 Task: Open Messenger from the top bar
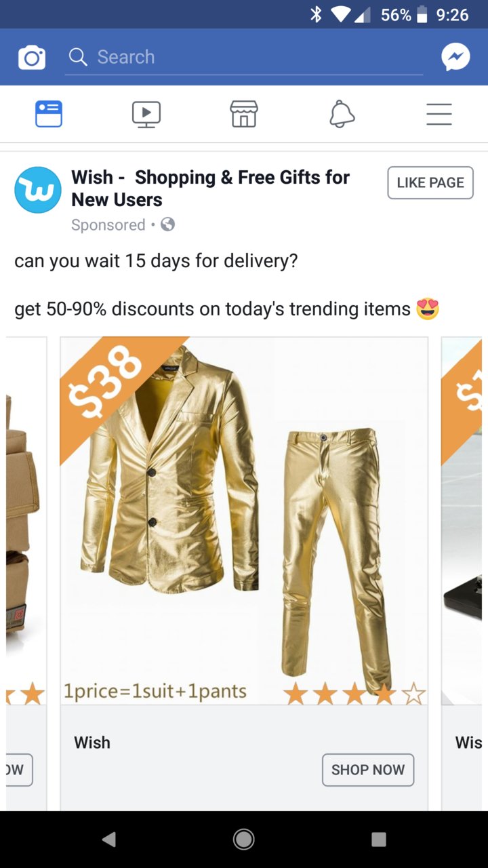tap(455, 58)
